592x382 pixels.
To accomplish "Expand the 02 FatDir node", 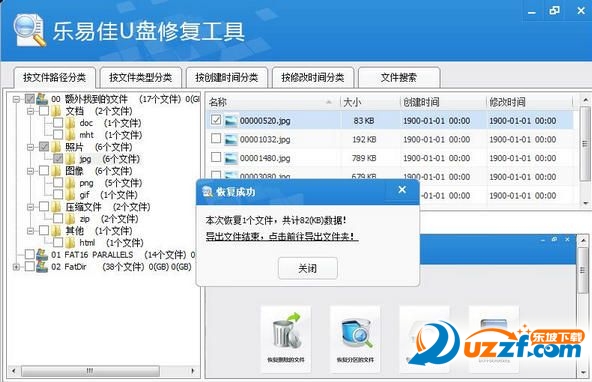I will pos(16,267).
